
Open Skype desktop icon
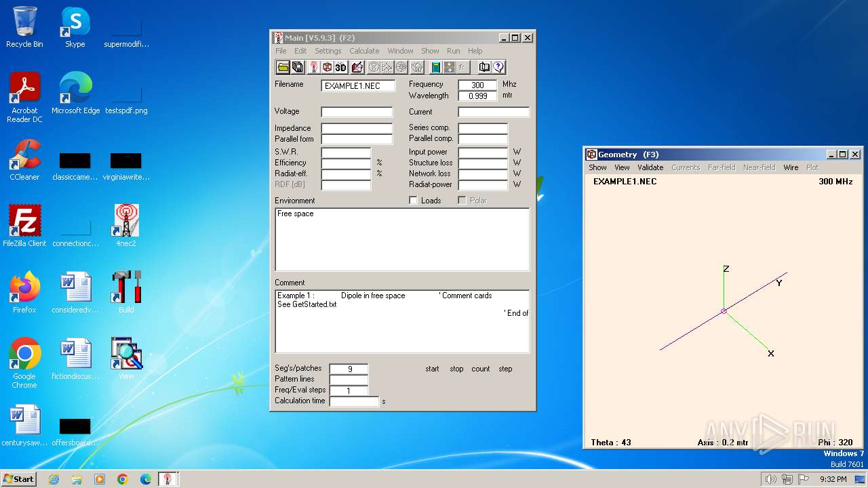[x=75, y=27]
